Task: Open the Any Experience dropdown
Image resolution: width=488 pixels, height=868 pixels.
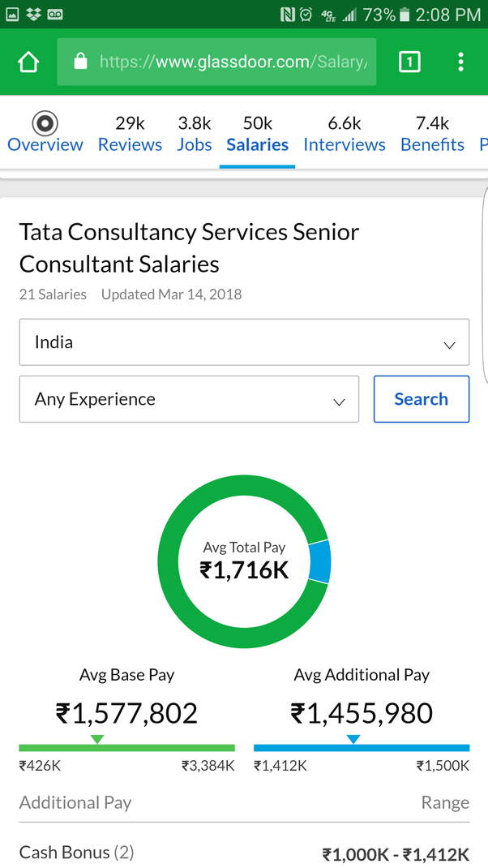Action: (x=189, y=399)
